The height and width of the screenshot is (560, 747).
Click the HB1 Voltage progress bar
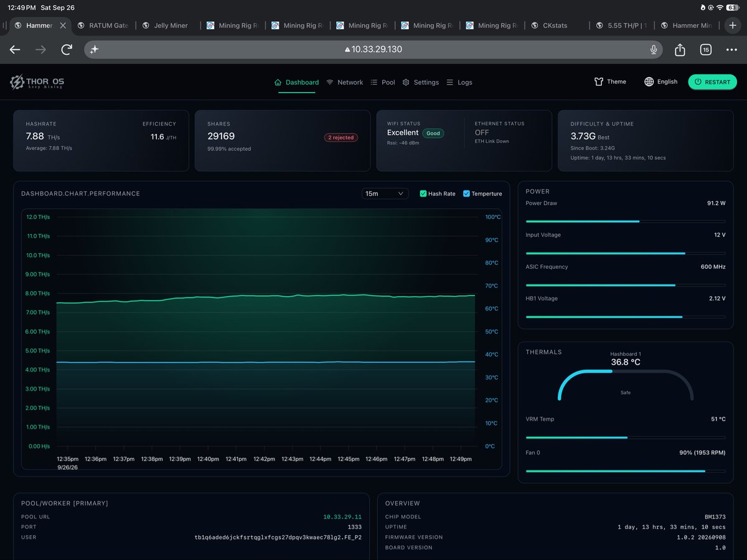pos(626,317)
